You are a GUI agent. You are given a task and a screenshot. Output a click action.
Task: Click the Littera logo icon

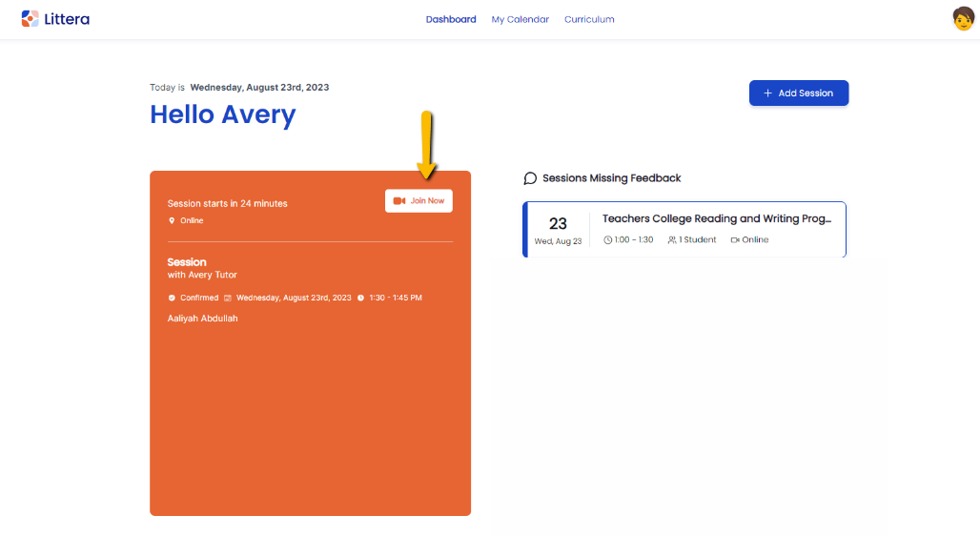(x=31, y=19)
